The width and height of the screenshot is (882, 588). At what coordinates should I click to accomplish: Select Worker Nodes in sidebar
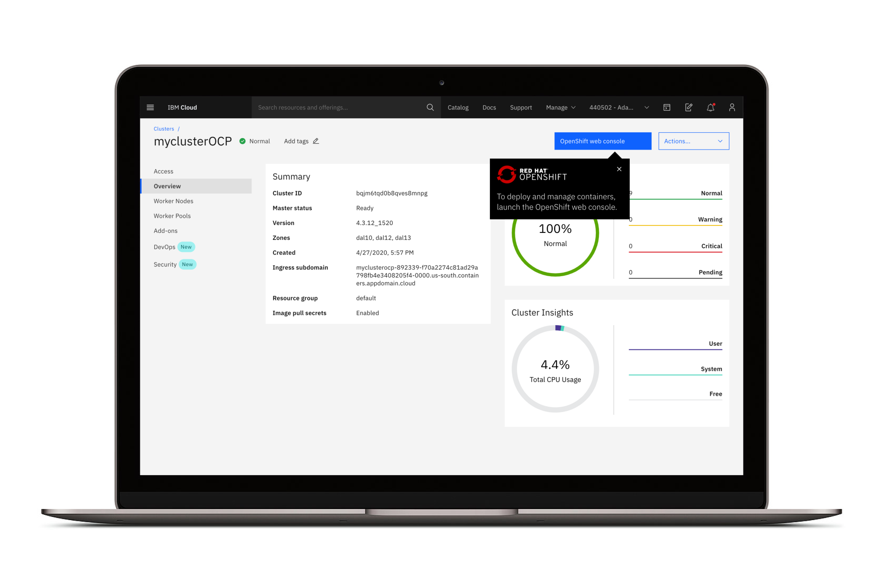(173, 201)
